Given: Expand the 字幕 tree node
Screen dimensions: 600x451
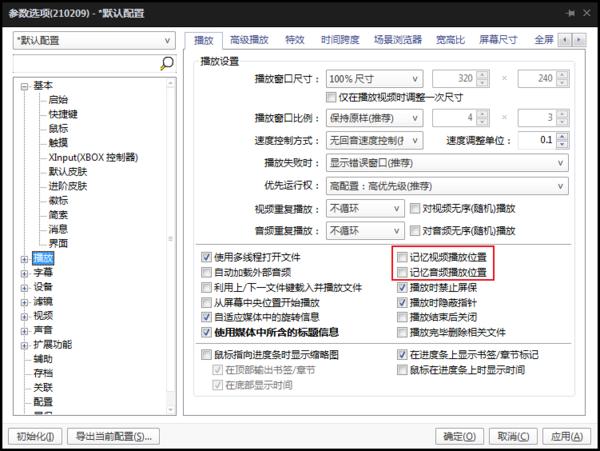Looking at the screenshot, I should click(24, 272).
